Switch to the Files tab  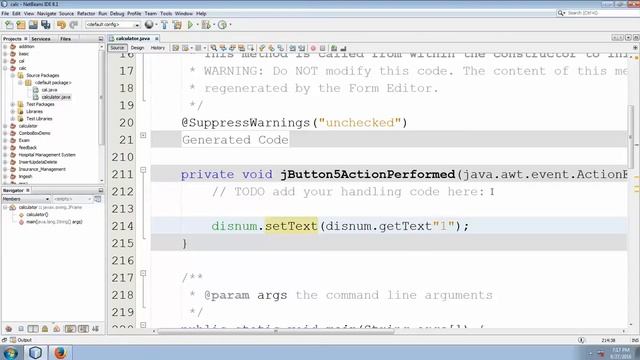click(65, 39)
